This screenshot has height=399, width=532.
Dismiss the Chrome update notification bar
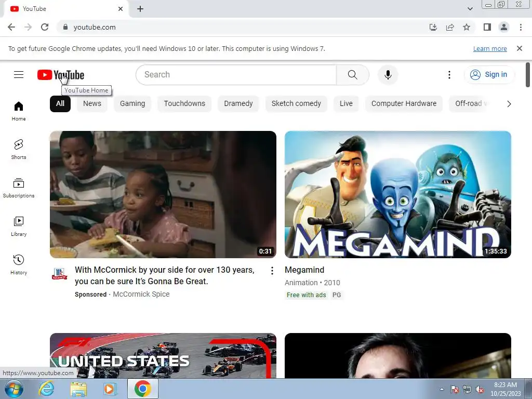tap(519, 48)
